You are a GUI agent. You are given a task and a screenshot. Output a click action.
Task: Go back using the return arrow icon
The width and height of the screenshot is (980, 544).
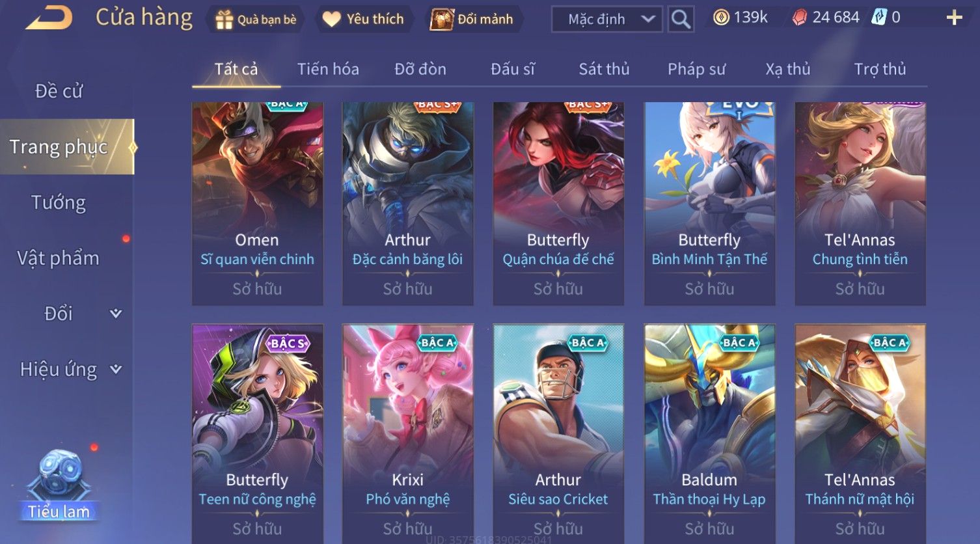[49, 18]
